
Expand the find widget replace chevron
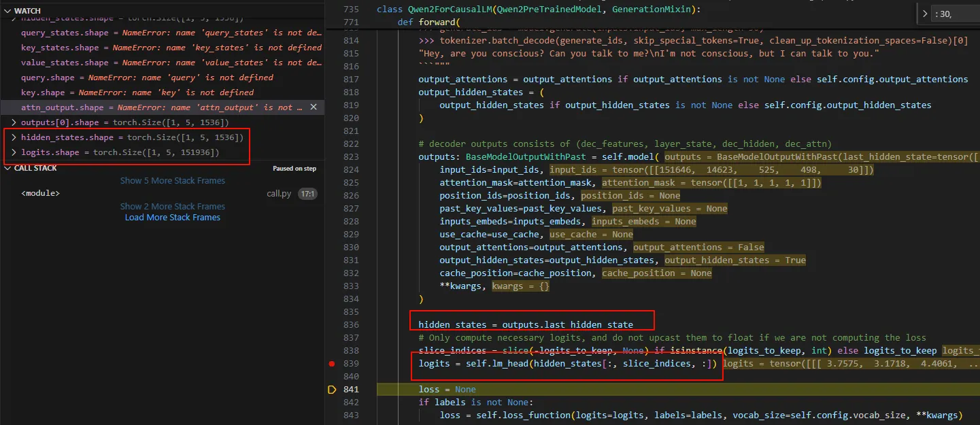924,14
